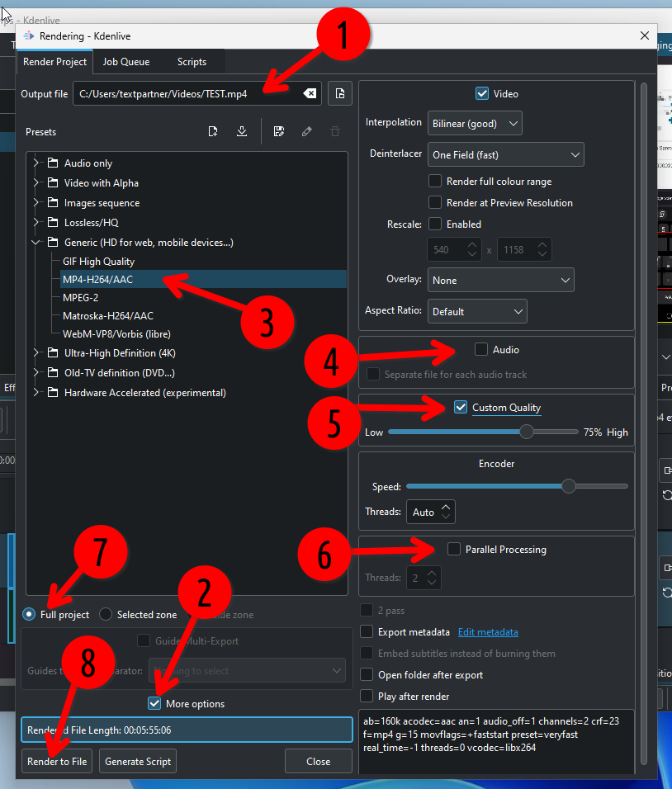Click the Generate Script button
Viewport: 672px width, 789px height.
coord(138,761)
